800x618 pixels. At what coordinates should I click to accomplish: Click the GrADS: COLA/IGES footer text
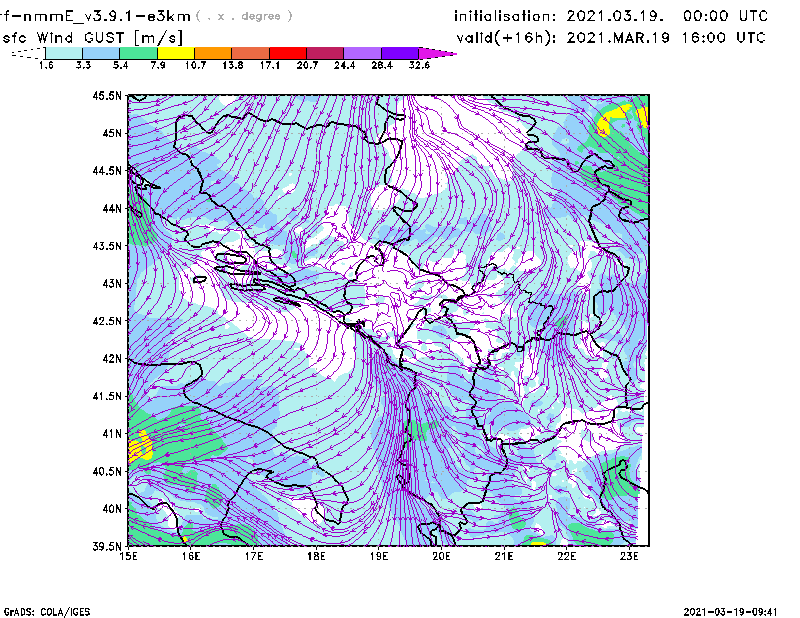point(37,610)
